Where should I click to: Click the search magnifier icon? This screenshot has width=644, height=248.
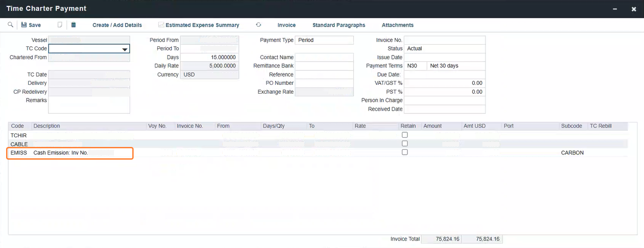click(x=10, y=25)
